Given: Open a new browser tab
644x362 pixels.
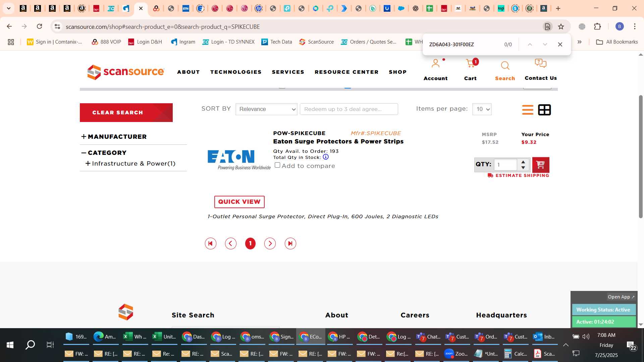Looking at the screenshot, I should coord(558,8).
